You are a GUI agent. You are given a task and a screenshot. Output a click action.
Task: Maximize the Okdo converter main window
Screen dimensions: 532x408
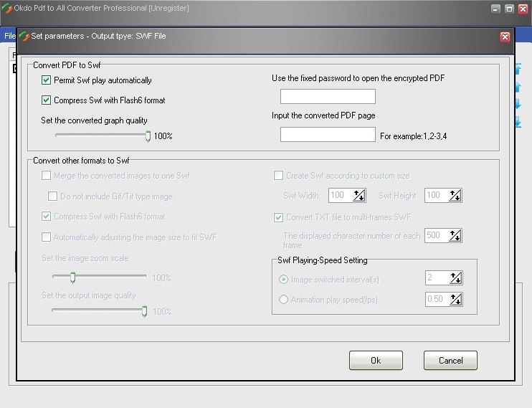509,9
